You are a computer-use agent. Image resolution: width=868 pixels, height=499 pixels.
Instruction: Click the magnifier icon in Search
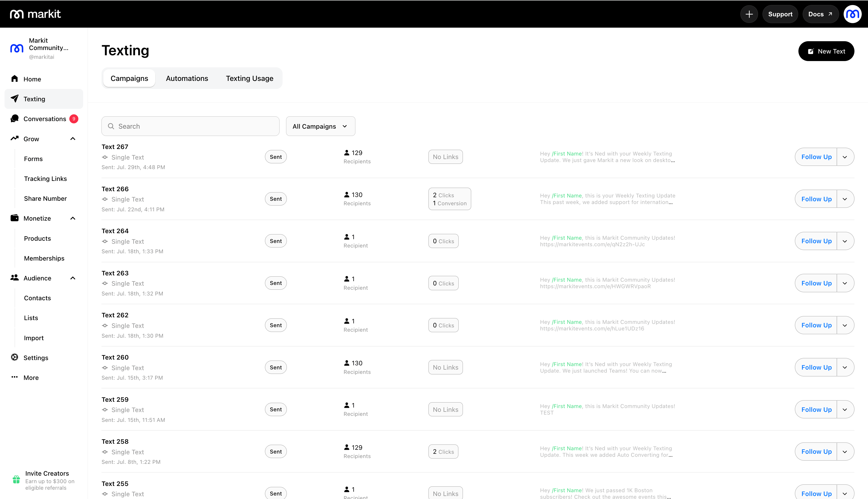[x=111, y=126]
